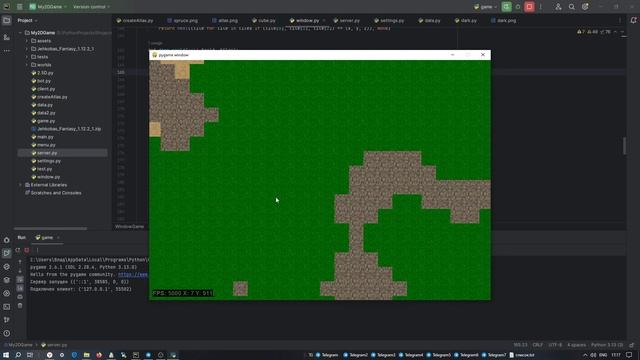Viewport: 640px width, 360px height.
Task: Open the Problems tool window
Action: pyautogui.click(x=7, y=333)
